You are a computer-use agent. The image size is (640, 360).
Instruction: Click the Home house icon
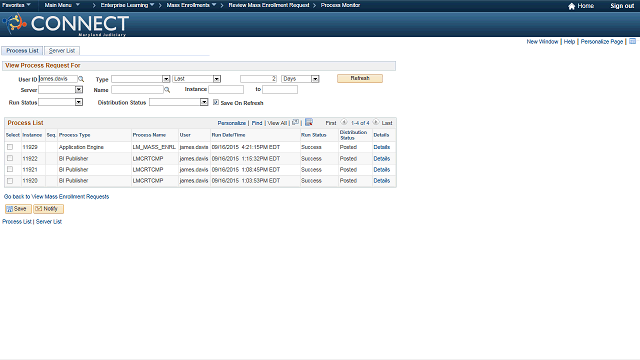click(x=571, y=6)
